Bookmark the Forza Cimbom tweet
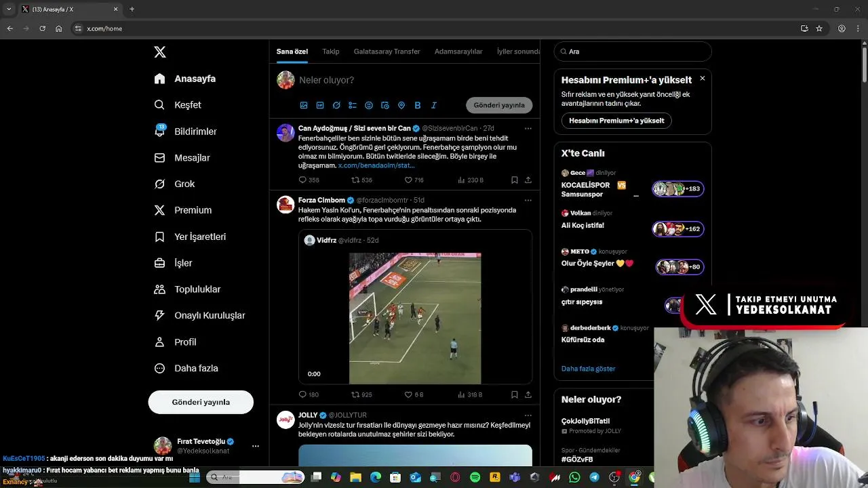 coord(514,394)
